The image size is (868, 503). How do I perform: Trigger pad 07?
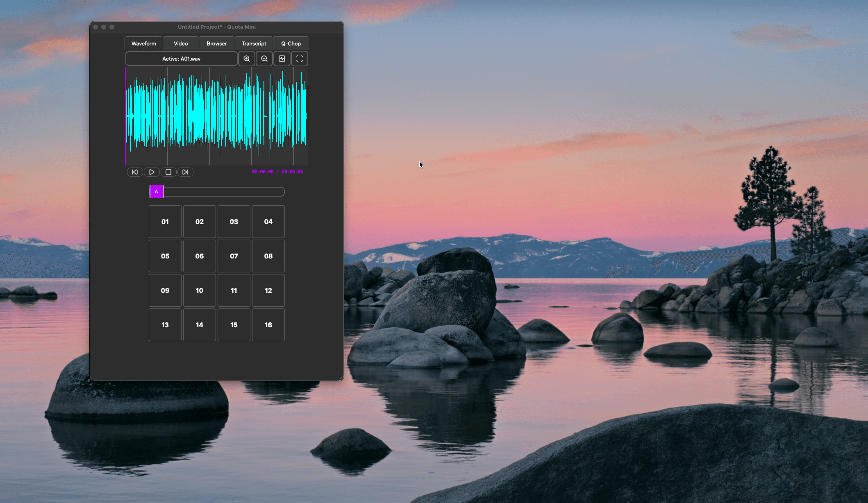click(x=234, y=256)
